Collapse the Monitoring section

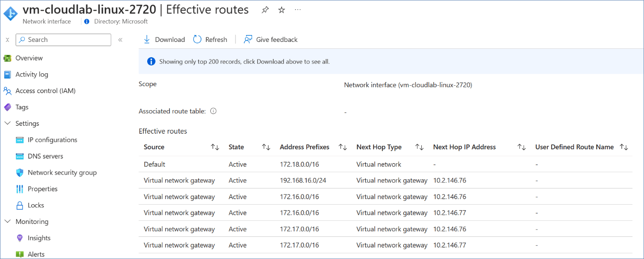[x=7, y=222]
